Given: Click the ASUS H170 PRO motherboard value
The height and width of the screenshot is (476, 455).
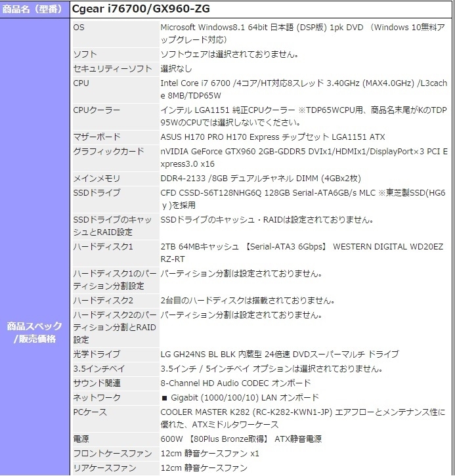Looking at the screenshot, I should [x=272, y=137].
